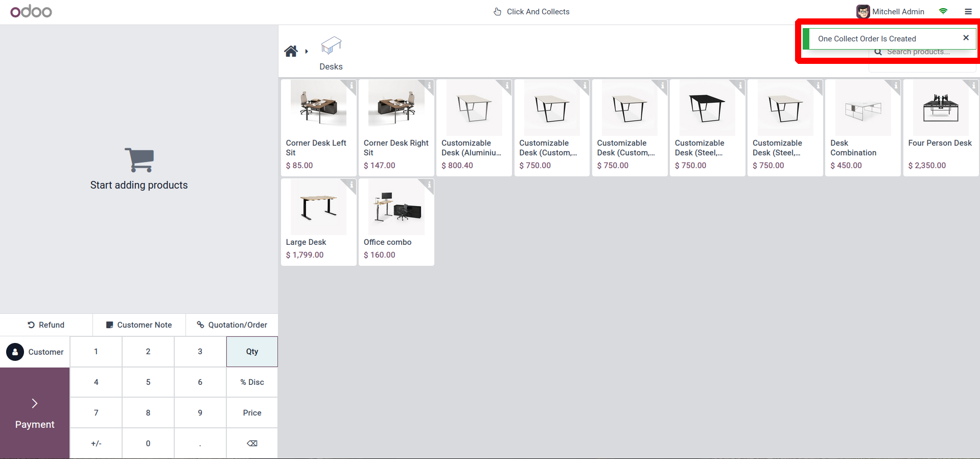Add Four Person Desk to order
This screenshot has width=980, height=459.
(x=941, y=128)
